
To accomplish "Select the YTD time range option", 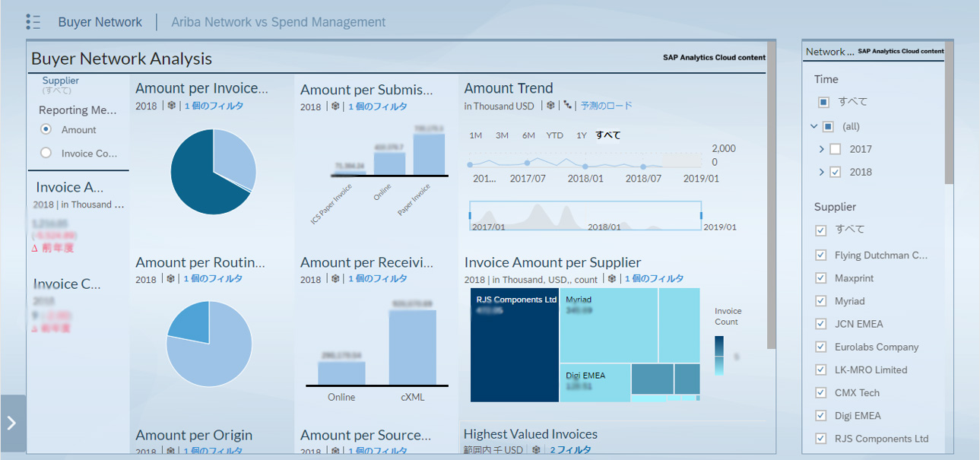I will point(554,135).
